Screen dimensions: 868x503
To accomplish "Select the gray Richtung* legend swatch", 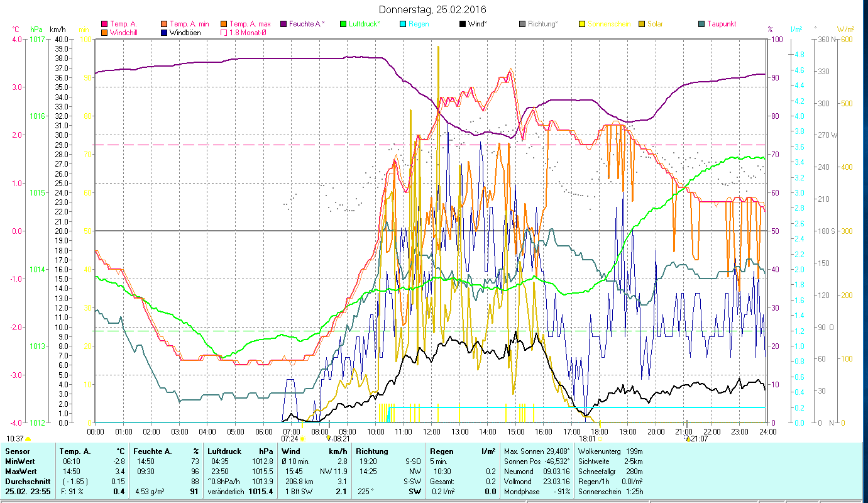I will coord(522,24).
